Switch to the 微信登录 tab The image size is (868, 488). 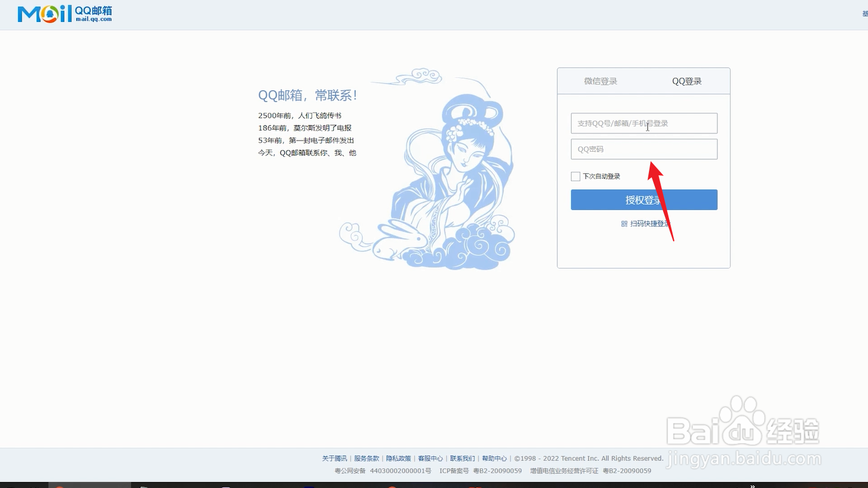click(601, 81)
